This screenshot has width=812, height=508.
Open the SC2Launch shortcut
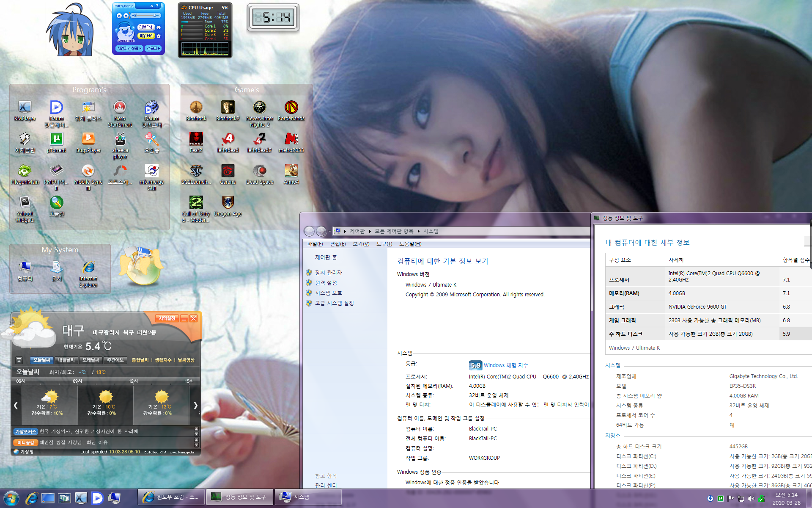(196, 174)
